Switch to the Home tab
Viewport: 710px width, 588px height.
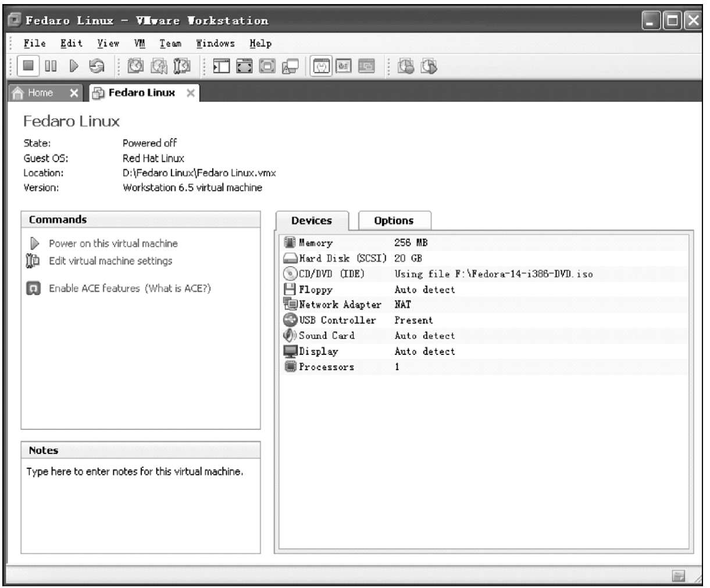[x=40, y=93]
